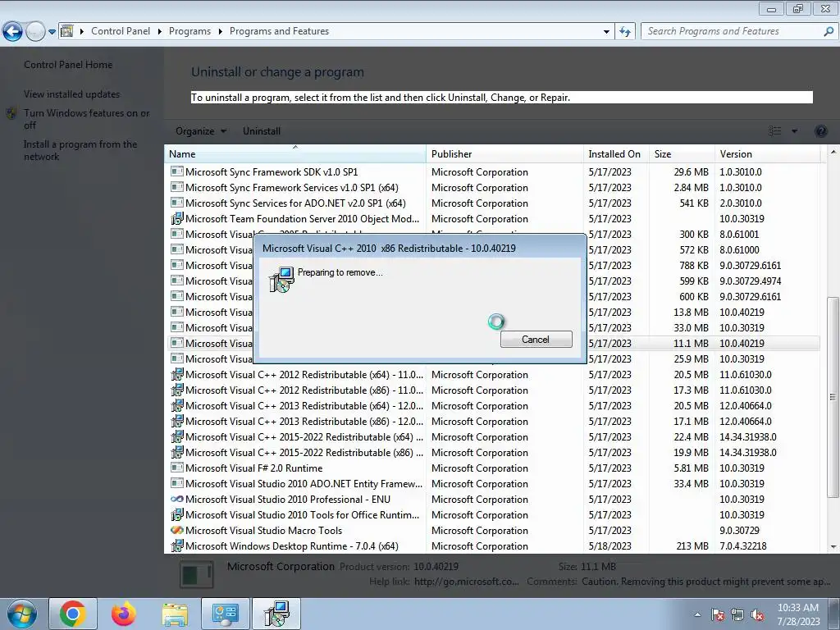Expand the address bar history dropdown
This screenshot has width=840, height=630.
point(606,32)
